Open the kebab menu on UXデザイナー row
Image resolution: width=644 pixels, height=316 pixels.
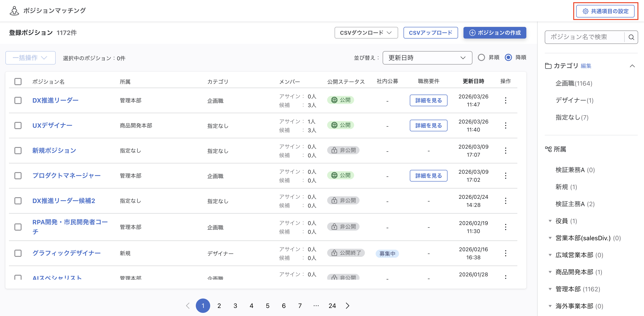pos(505,125)
